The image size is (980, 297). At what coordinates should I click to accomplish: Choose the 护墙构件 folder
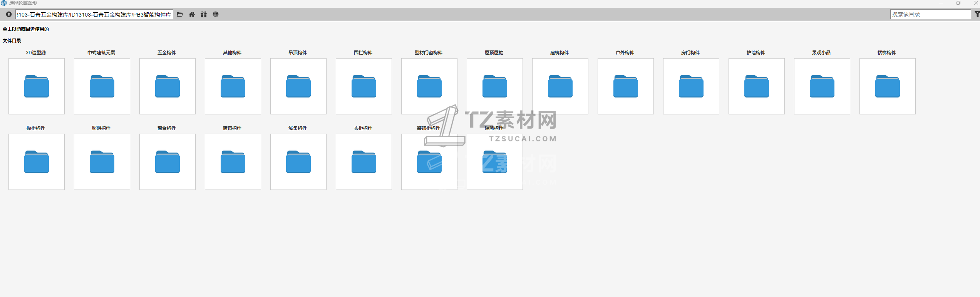click(x=757, y=86)
